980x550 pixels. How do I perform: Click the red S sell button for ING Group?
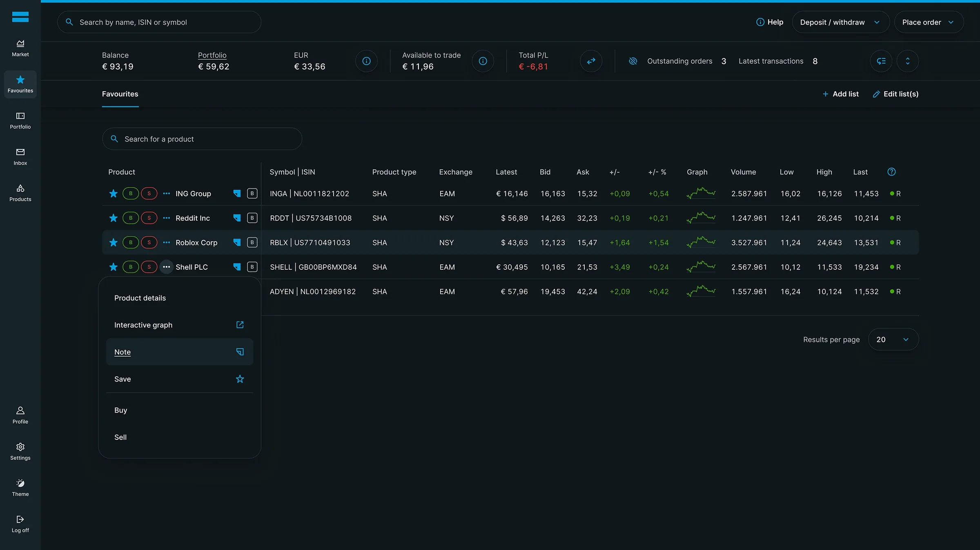point(149,193)
